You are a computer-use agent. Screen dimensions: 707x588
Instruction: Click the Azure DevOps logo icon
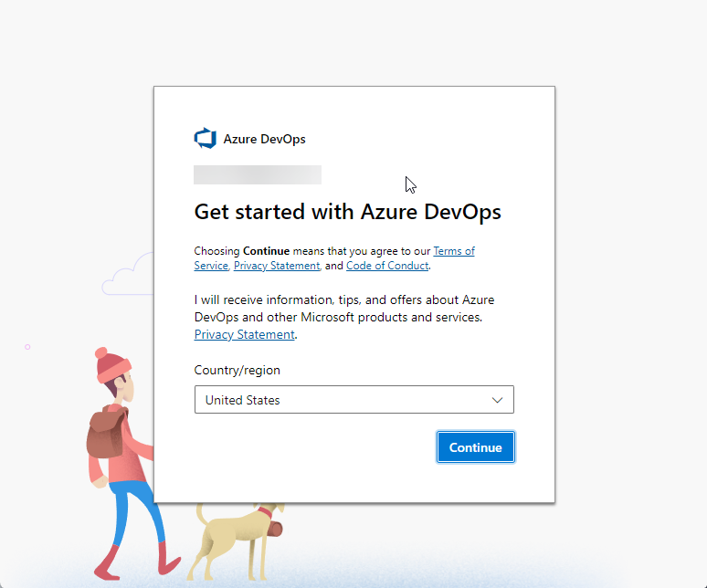coord(206,139)
